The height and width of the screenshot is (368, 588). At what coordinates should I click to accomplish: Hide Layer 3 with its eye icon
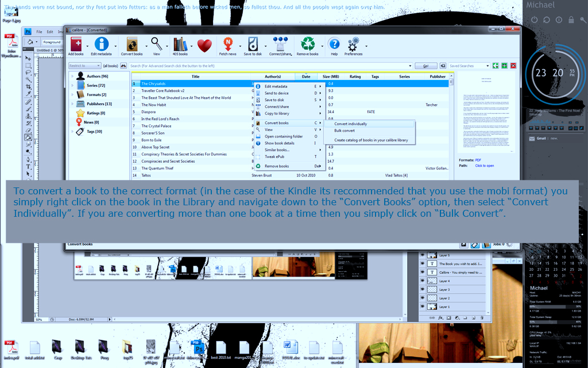point(423,290)
